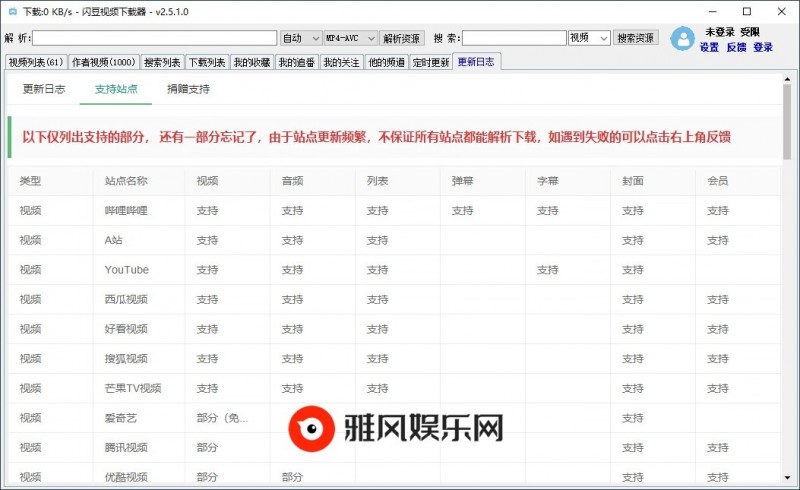Open the 捐赠支持 sub-tab

(188, 89)
